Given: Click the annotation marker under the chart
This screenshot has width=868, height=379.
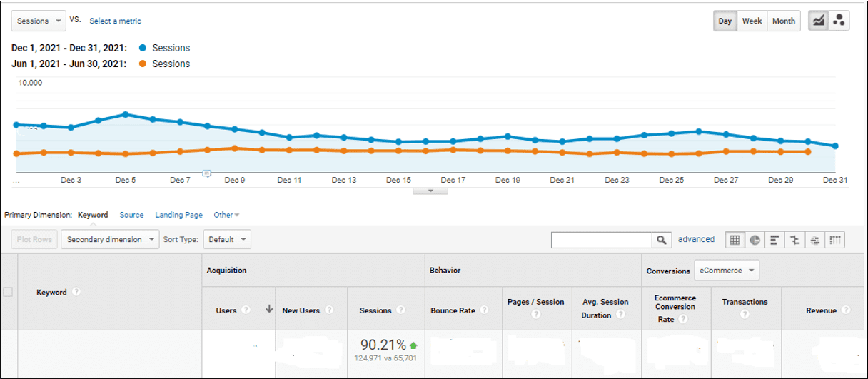Looking at the screenshot, I should 207,173.
